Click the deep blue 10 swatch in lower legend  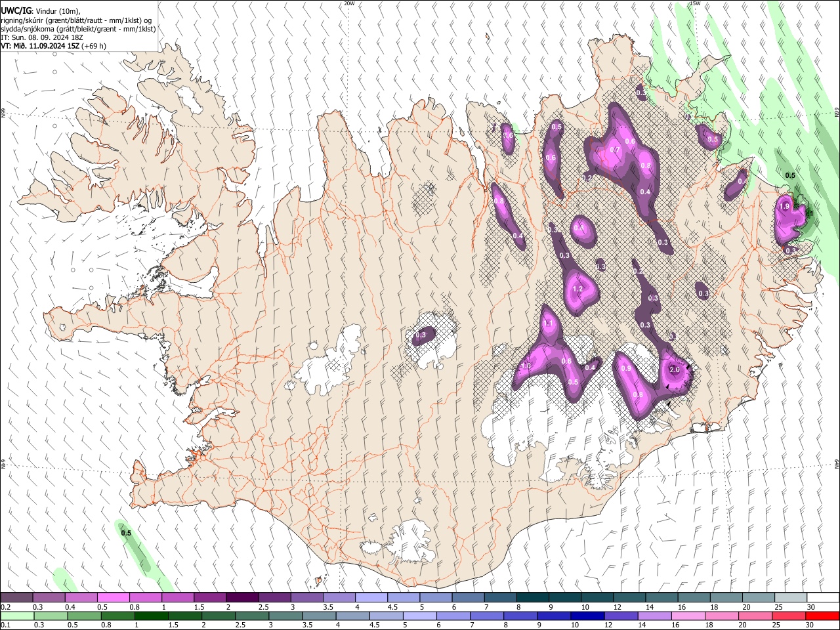587,616
